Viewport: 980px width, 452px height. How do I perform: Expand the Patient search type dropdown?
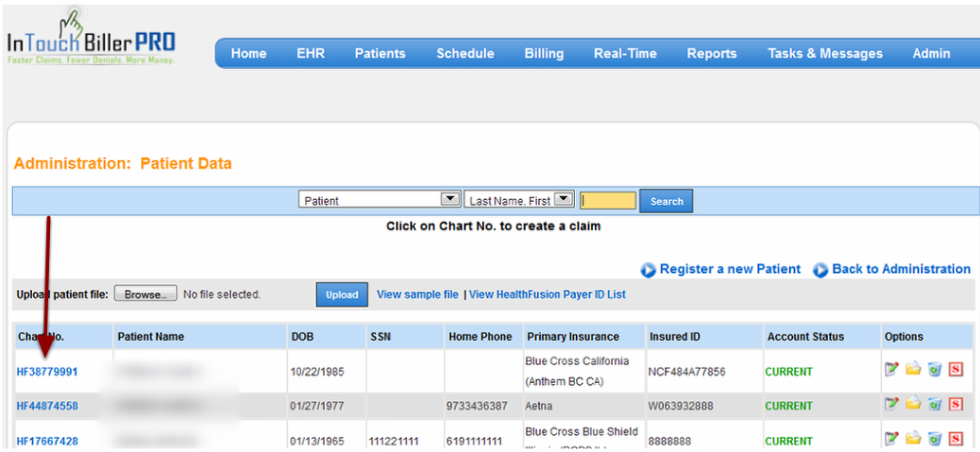click(x=450, y=200)
